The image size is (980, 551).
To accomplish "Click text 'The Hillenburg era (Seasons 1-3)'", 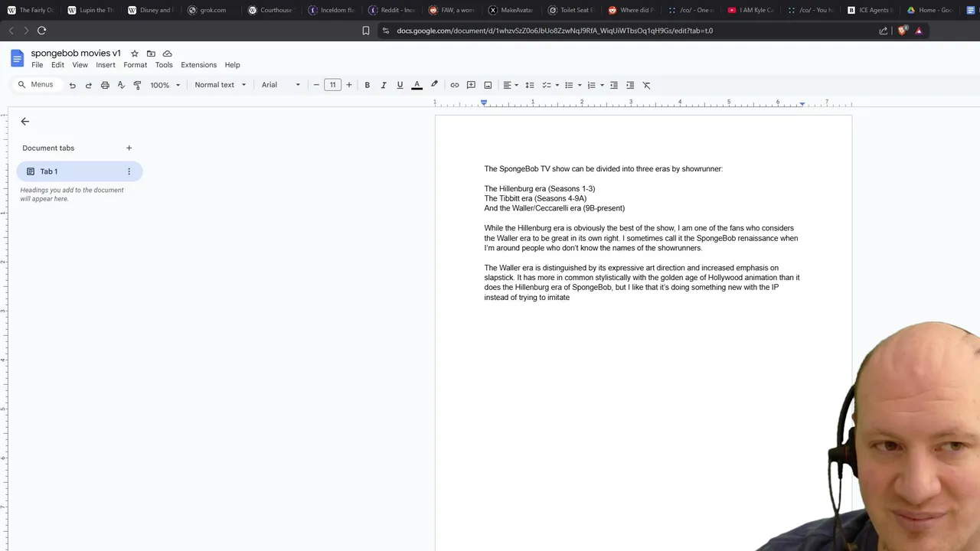I will pos(540,188).
